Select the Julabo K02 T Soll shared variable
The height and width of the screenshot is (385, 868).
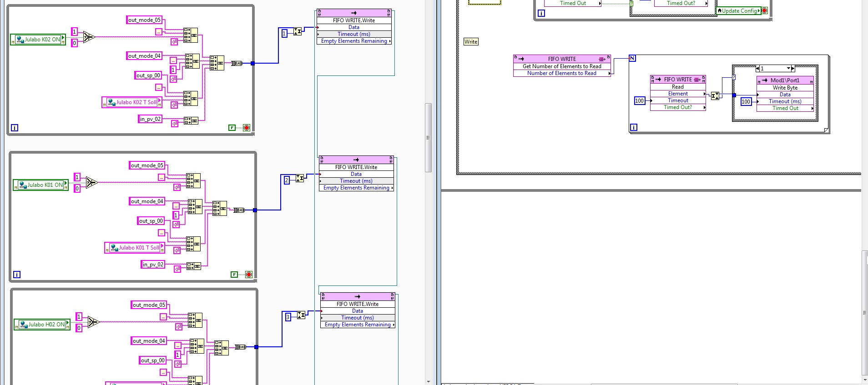point(132,102)
